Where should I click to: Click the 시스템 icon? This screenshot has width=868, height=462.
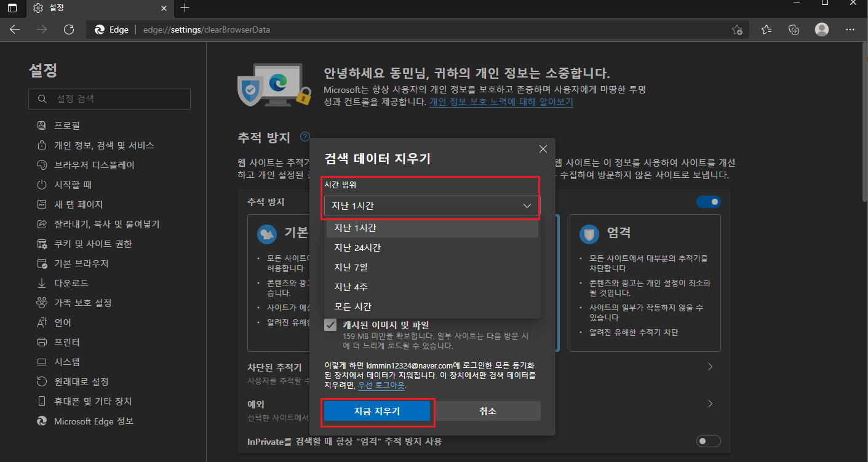[x=42, y=362]
